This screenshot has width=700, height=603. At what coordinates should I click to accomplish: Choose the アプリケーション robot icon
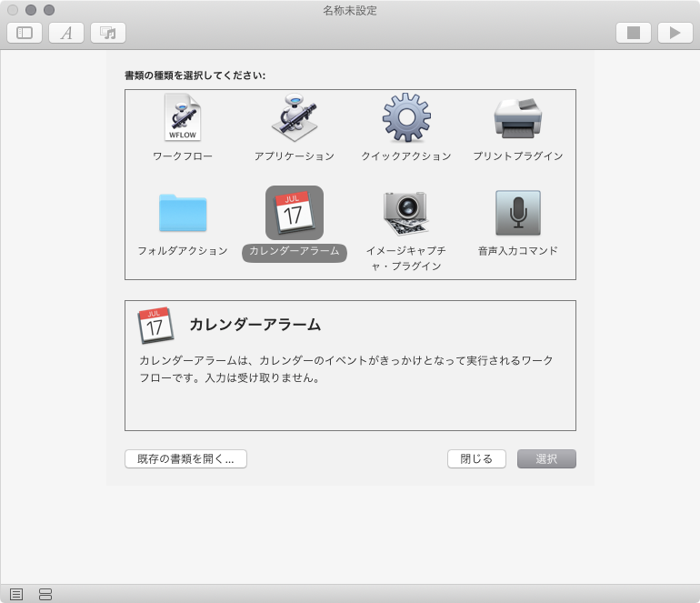[295, 117]
